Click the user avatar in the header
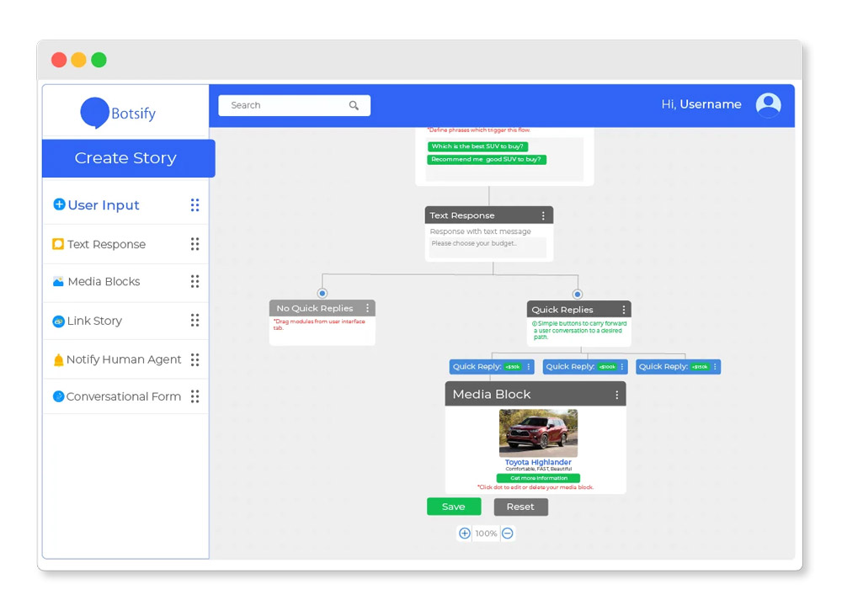 click(x=768, y=104)
